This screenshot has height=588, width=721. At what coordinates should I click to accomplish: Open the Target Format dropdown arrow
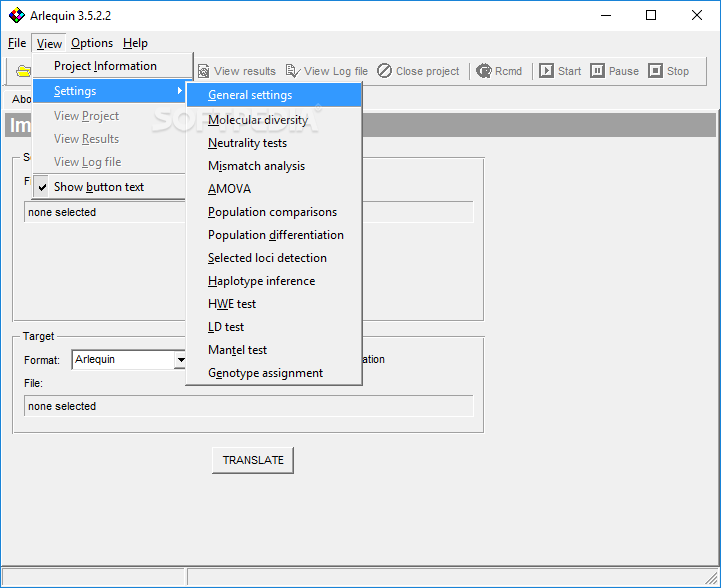pyautogui.click(x=181, y=360)
